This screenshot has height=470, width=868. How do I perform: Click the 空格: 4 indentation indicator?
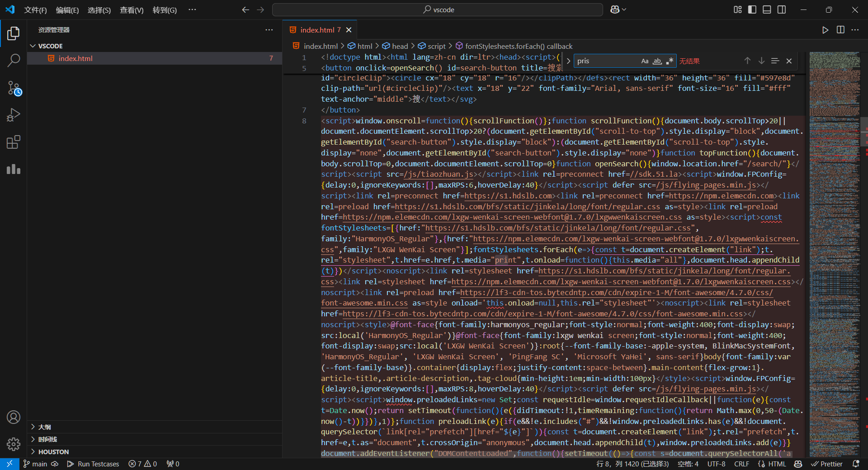688,464
